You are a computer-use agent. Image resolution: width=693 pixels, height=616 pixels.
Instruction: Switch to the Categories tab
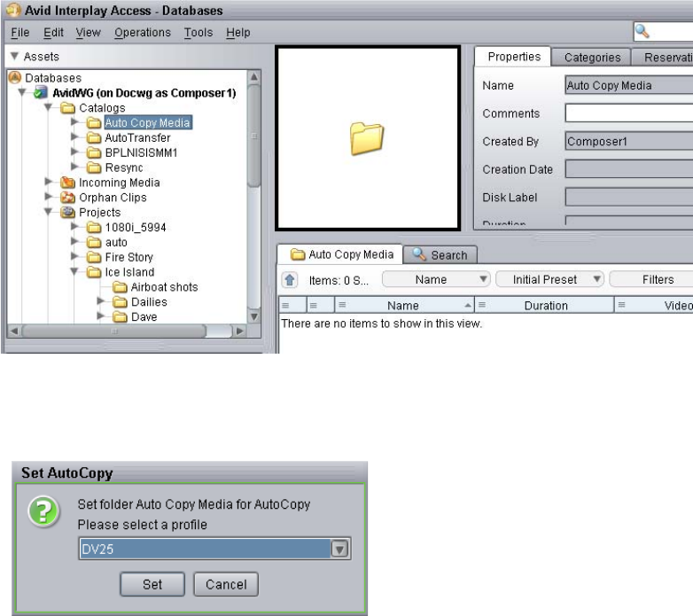[x=592, y=58]
